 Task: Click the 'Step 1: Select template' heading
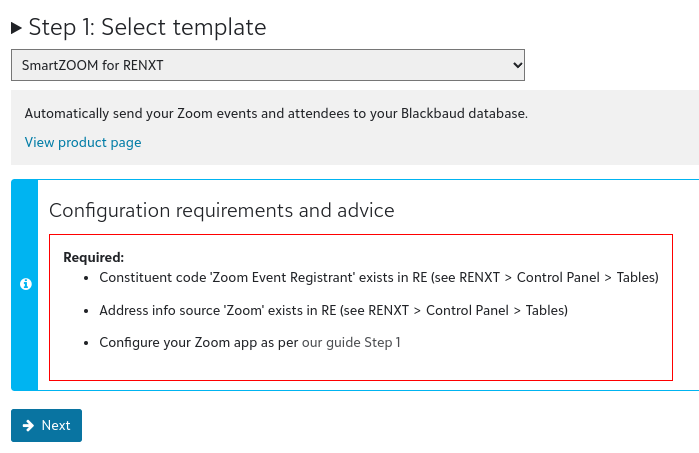[148, 28]
